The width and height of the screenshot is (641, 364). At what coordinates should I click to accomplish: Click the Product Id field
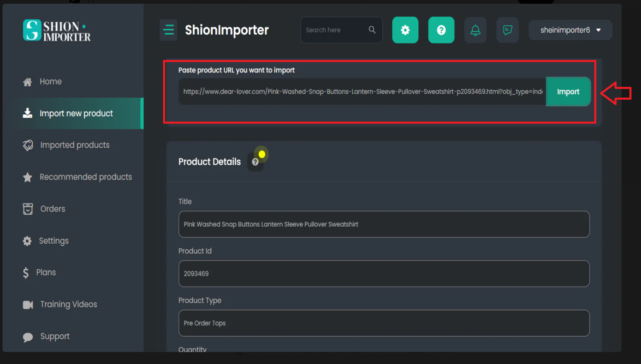pos(384,273)
